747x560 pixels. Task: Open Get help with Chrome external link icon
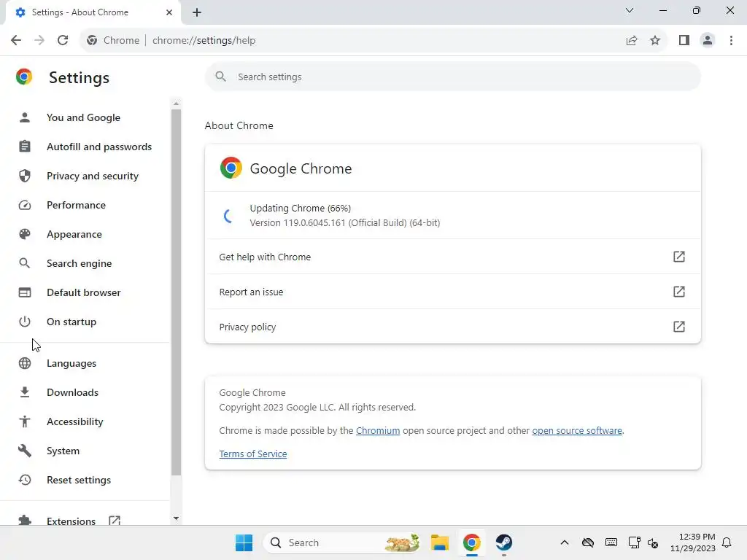(x=679, y=257)
